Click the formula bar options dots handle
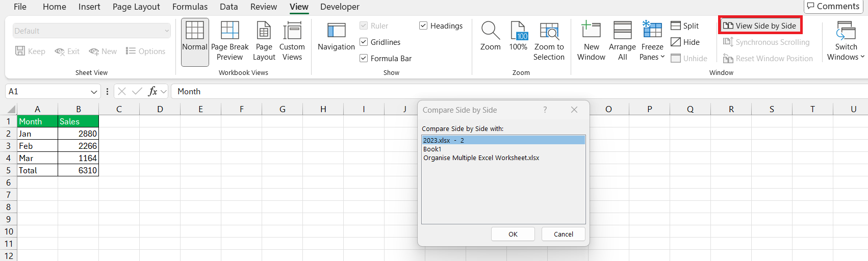Screen dimensions: 868x261 point(107,91)
